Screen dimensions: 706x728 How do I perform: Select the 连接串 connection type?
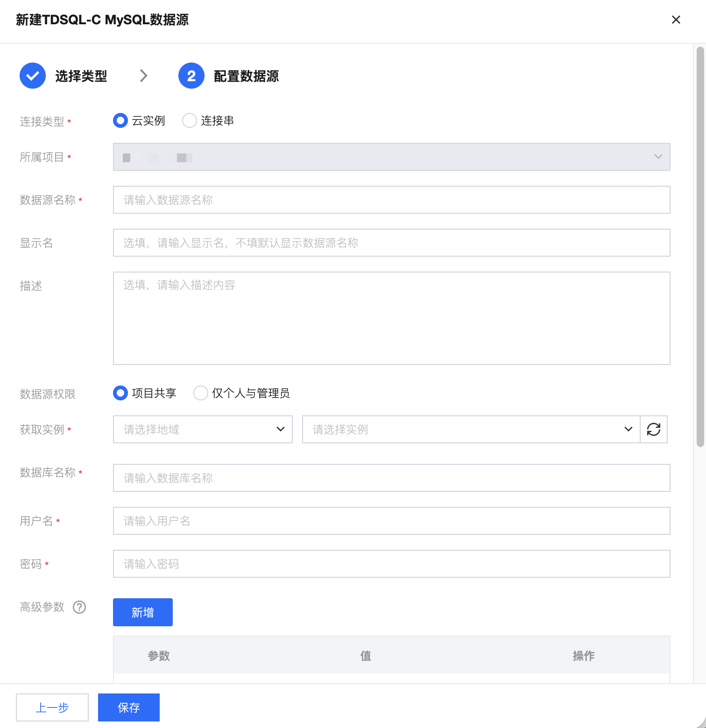tap(189, 120)
